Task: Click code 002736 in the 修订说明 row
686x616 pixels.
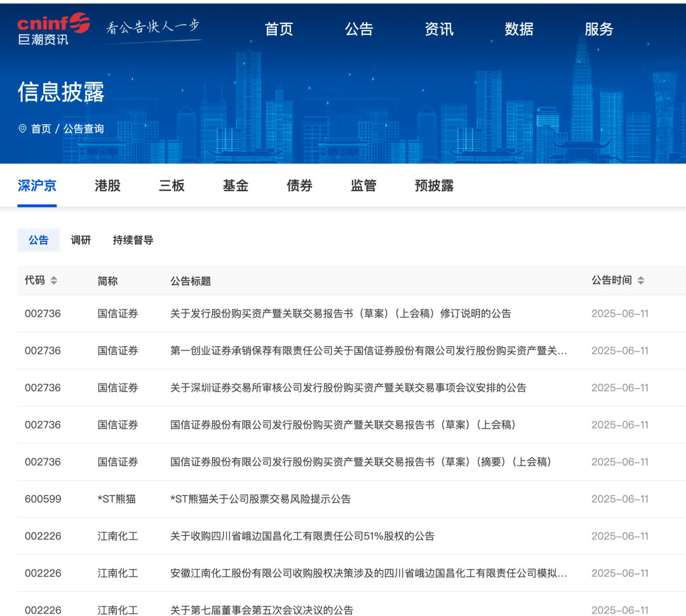Action: point(43,313)
